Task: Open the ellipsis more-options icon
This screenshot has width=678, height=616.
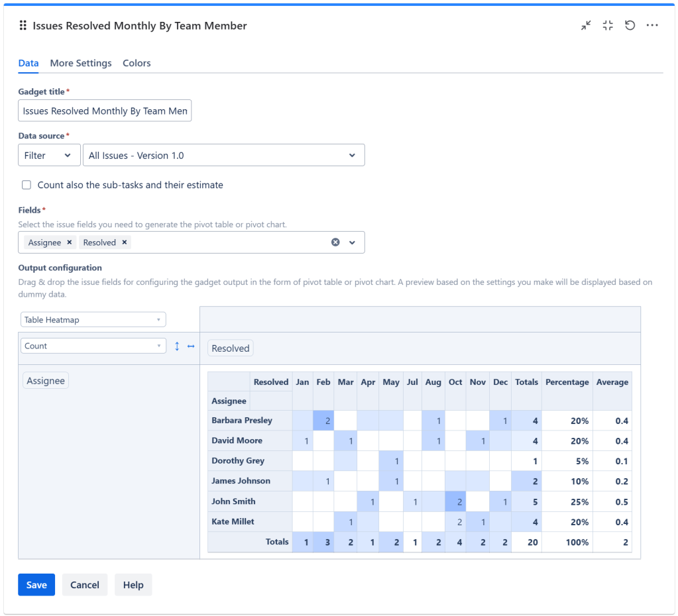Action: pos(652,25)
